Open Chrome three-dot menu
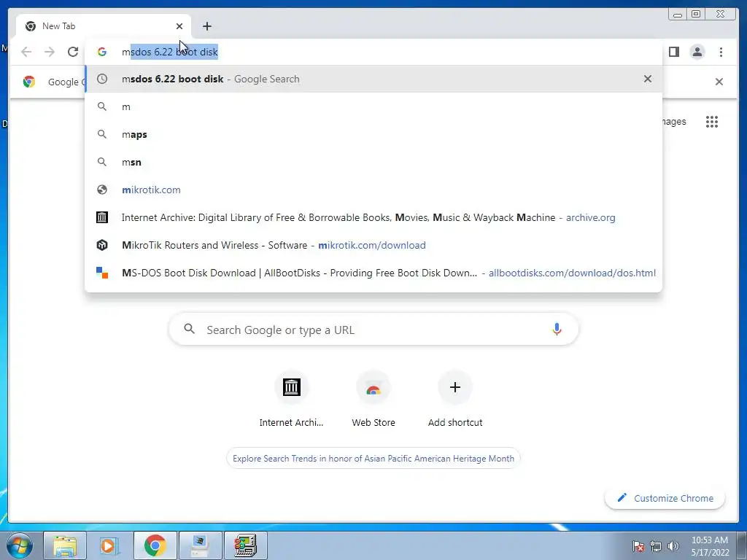The image size is (747, 560). (x=721, y=52)
